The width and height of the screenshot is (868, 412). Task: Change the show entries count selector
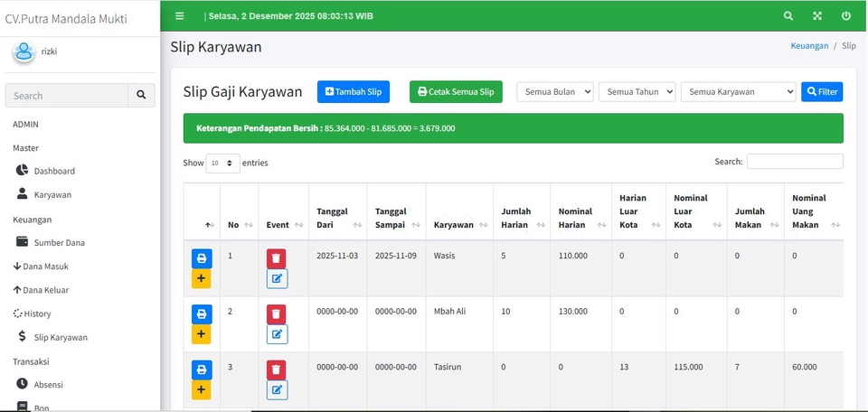pyautogui.click(x=222, y=164)
